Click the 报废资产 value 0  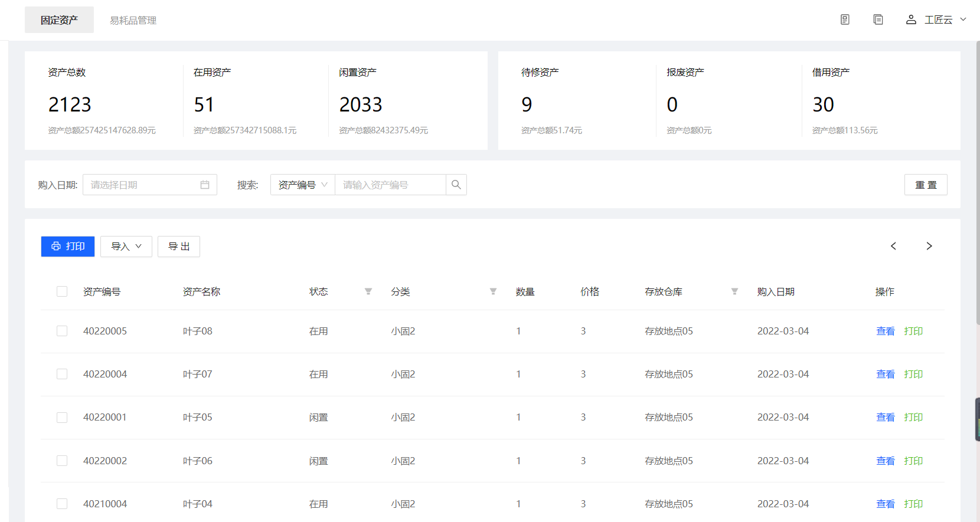672,104
